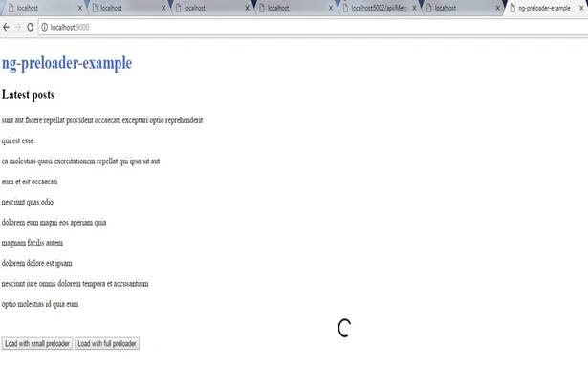Viewport: 588px width, 366px height.
Task: Select the post 'magnam facilis autem'
Action: click(33, 243)
